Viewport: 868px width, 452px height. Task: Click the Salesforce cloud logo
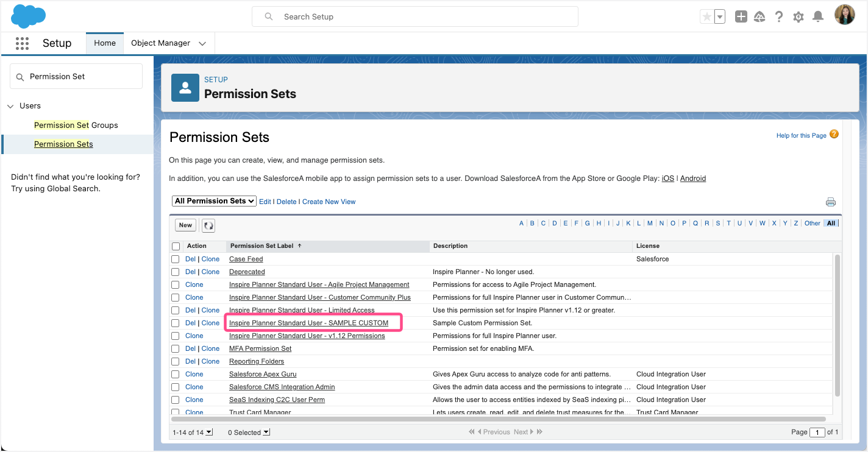click(x=29, y=16)
